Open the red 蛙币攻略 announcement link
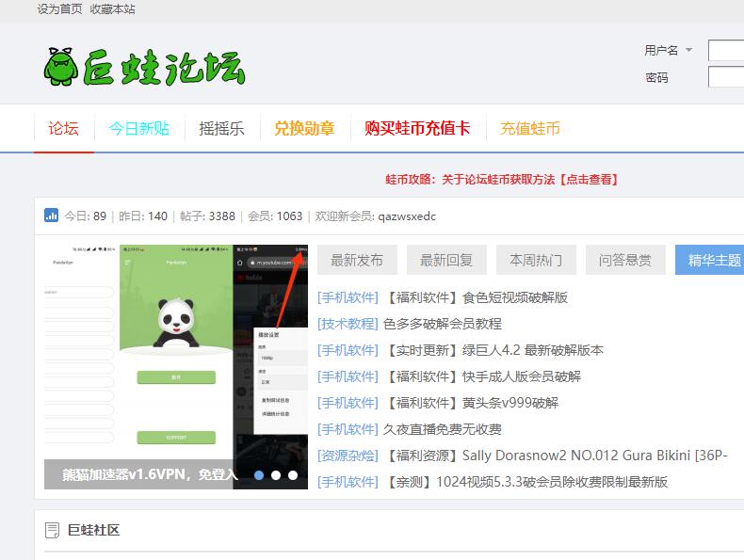744x560 pixels. 501,179
